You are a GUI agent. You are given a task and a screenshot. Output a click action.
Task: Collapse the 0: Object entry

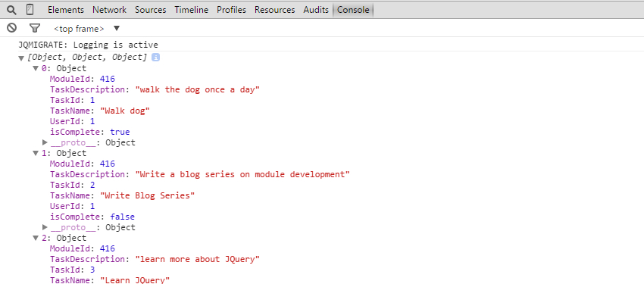coord(36,68)
